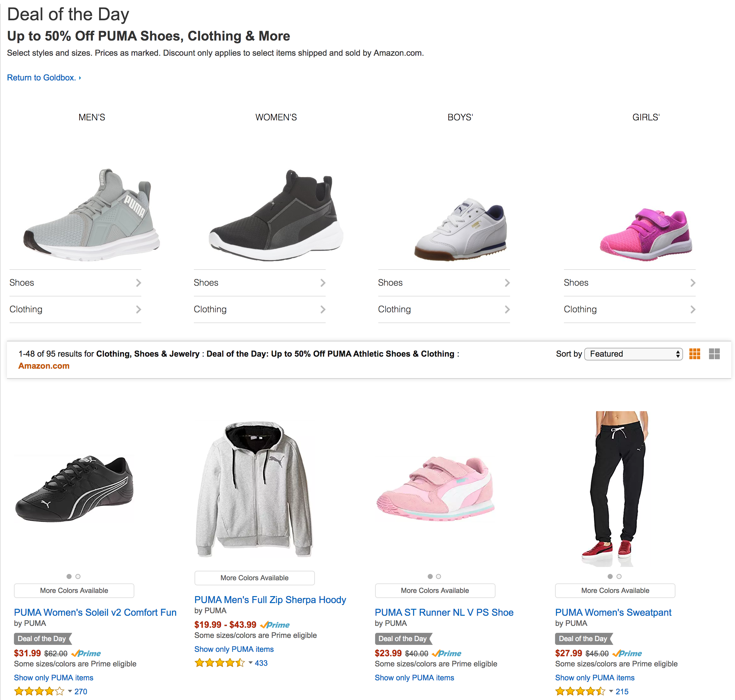Click More Colors Available for the Sherpa Hoody

254,578
